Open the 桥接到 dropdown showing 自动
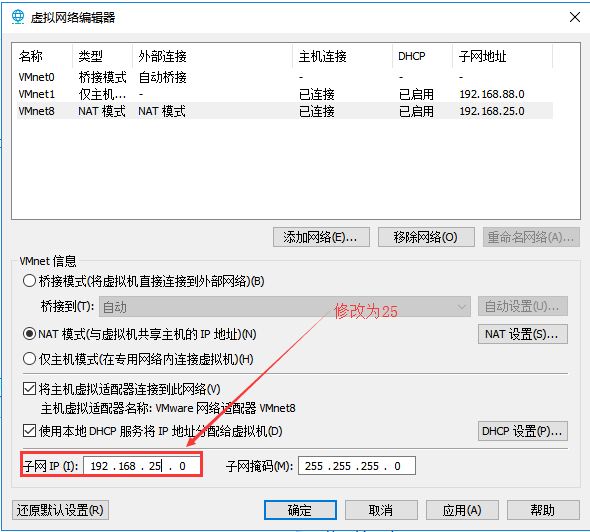590x532 pixels. click(285, 307)
